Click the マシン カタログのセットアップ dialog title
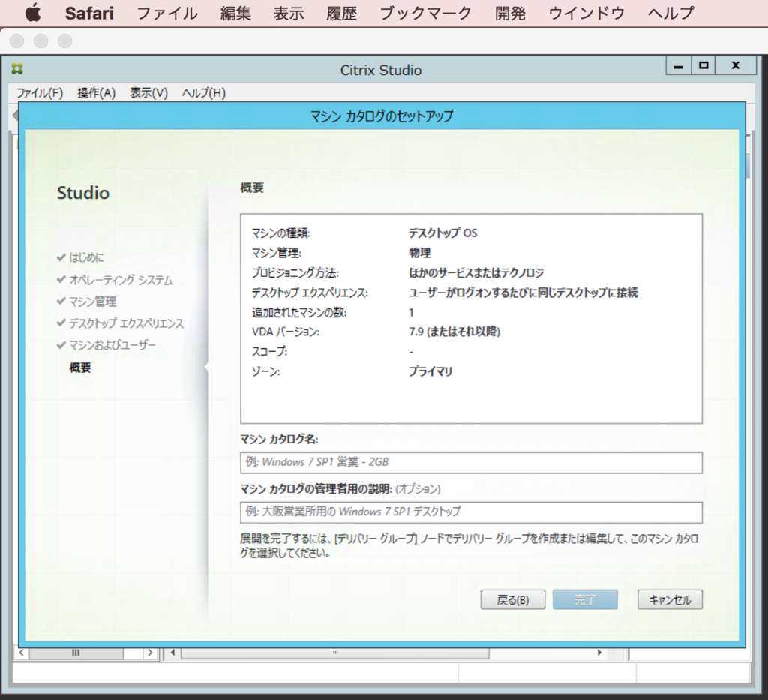 pos(382,116)
